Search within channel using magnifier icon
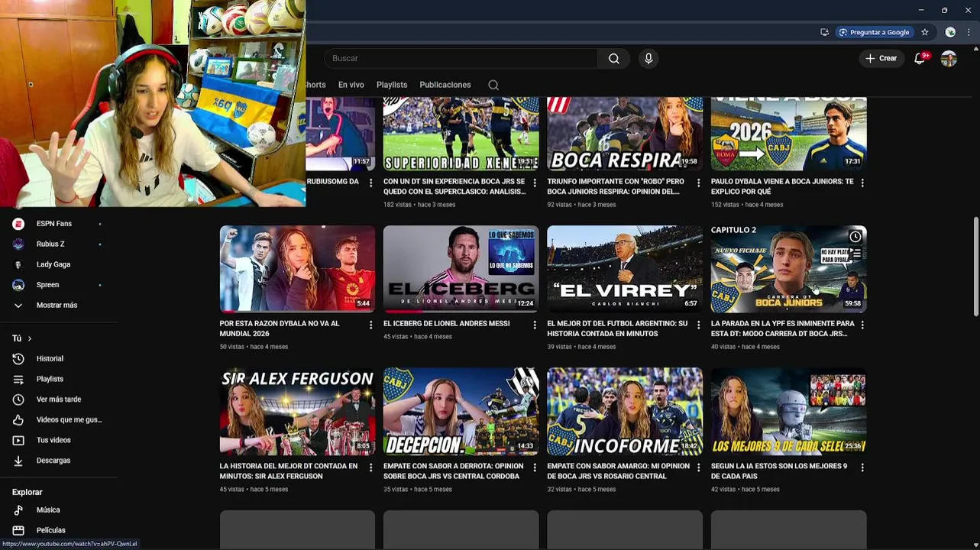The height and width of the screenshot is (550, 980). (493, 85)
